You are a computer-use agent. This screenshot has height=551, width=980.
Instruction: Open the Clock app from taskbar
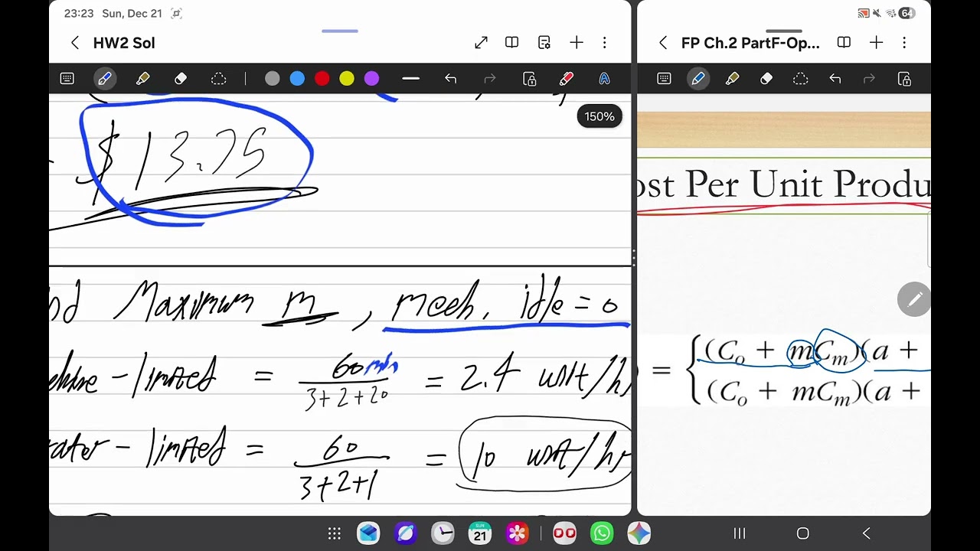click(443, 533)
